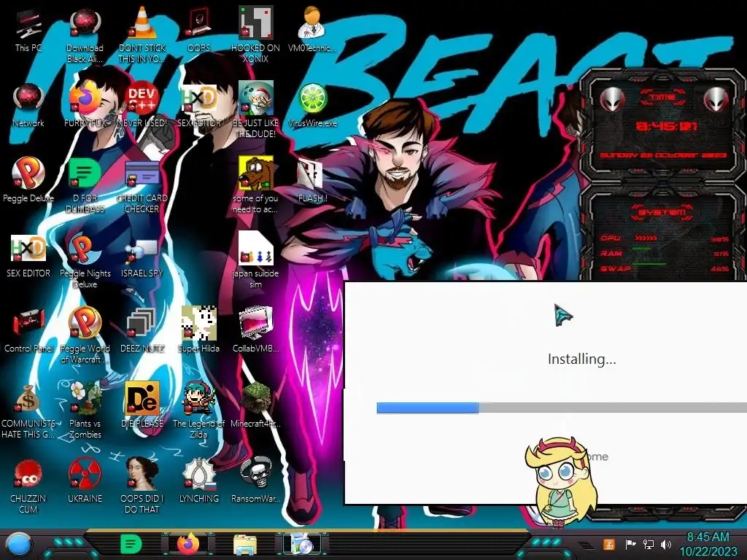Open the This PC desktop icon

coord(28,24)
